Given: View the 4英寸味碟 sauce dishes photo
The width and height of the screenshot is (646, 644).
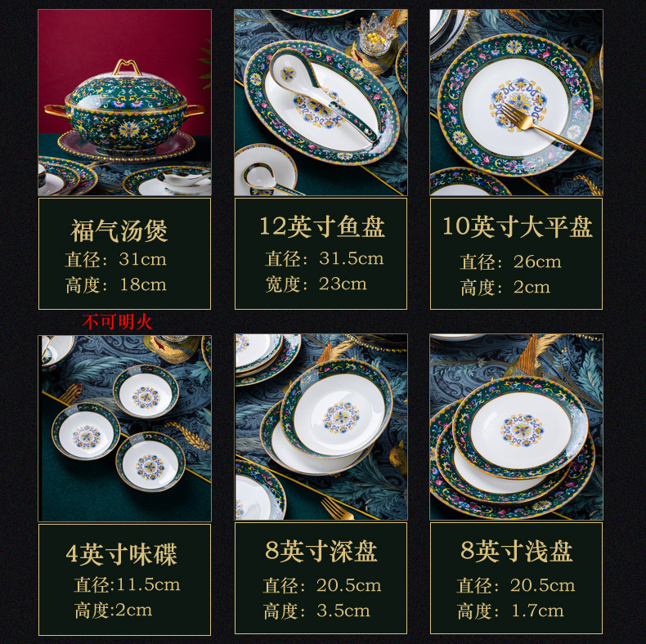Looking at the screenshot, I should [x=124, y=428].
